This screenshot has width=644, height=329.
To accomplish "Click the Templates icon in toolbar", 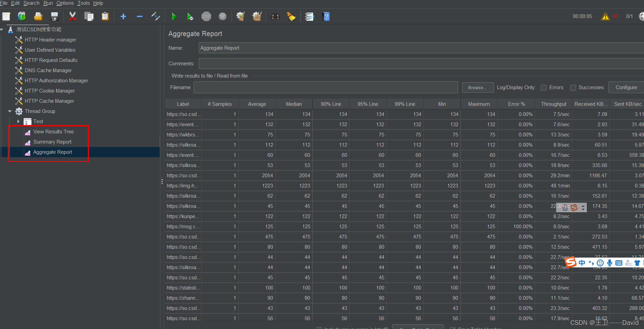I will pos(22,16).
